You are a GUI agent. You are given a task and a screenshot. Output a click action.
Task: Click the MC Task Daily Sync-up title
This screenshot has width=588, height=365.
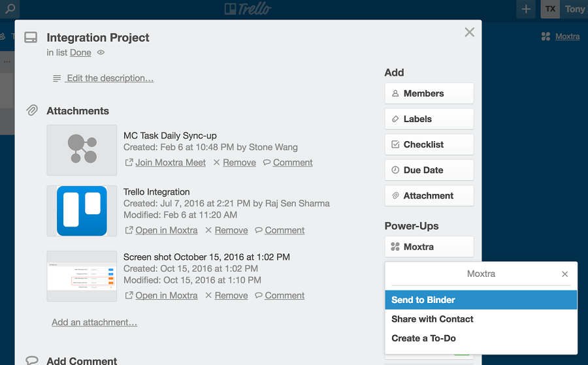(x=170, y=136)
